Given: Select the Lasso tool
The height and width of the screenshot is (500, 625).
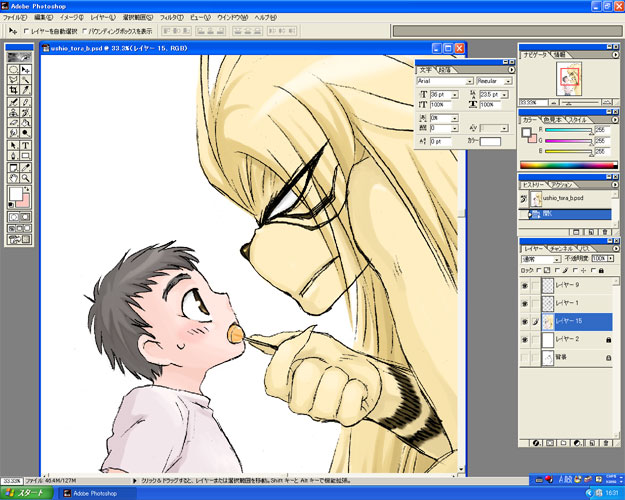Looking at the screenshot, I should pyautogui.click(x=13, y=80).
